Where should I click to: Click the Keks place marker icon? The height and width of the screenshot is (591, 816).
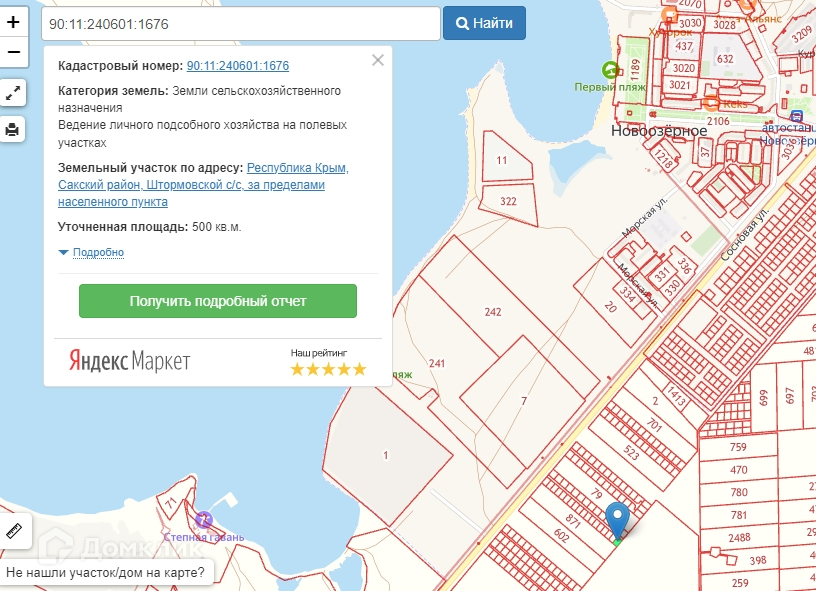tap(711, 104)
